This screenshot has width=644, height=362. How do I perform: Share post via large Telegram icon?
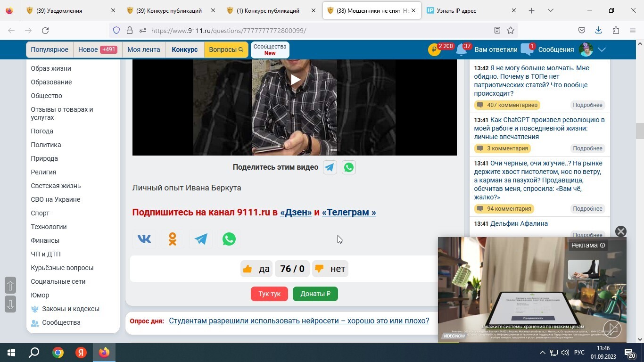[x=201, y=239]
